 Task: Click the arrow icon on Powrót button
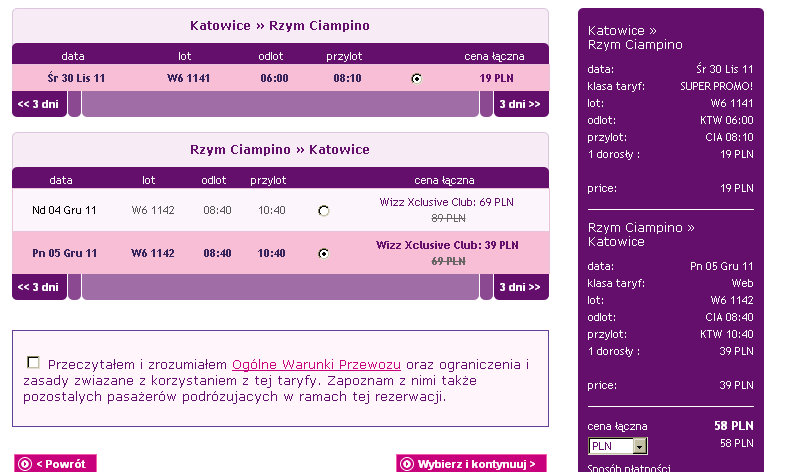25,464
